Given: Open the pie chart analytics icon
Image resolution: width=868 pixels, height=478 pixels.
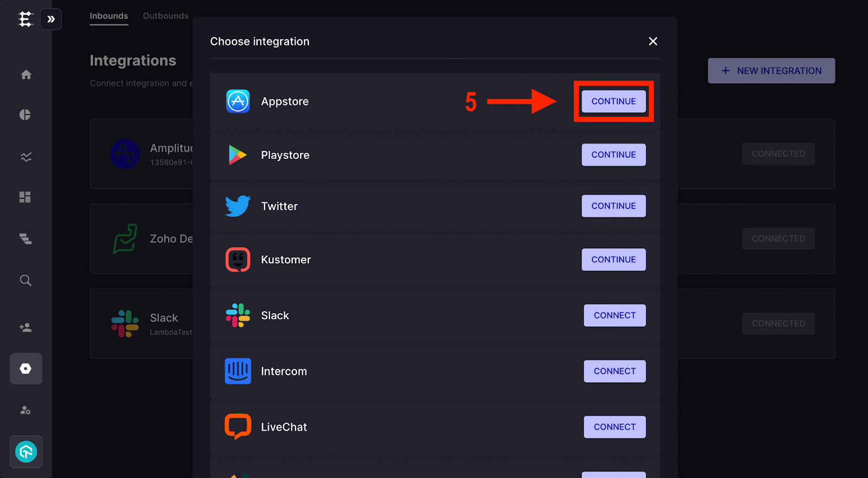Looking at the screenshot, I should 25,115.
